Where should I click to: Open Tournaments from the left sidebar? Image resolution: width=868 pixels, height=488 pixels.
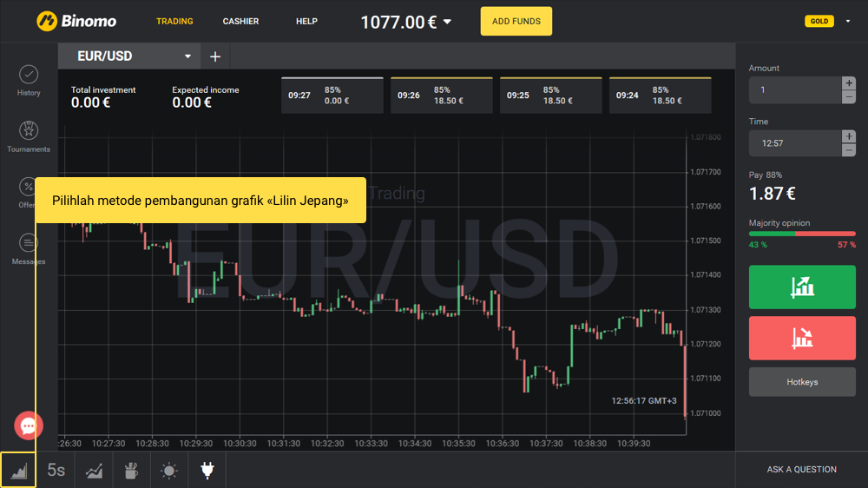pos(29,136)
